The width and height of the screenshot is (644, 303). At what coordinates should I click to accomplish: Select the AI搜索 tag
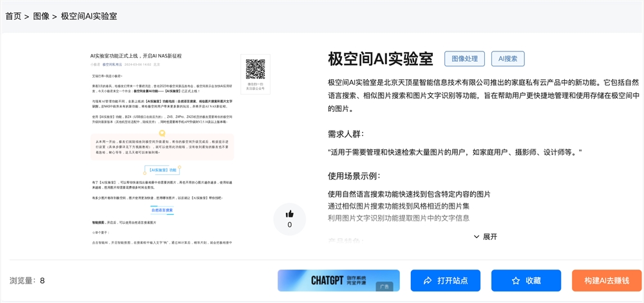[507, 59]
